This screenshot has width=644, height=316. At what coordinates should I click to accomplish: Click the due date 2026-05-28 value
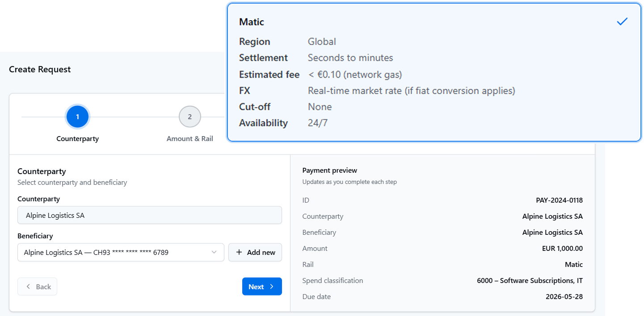564,296
